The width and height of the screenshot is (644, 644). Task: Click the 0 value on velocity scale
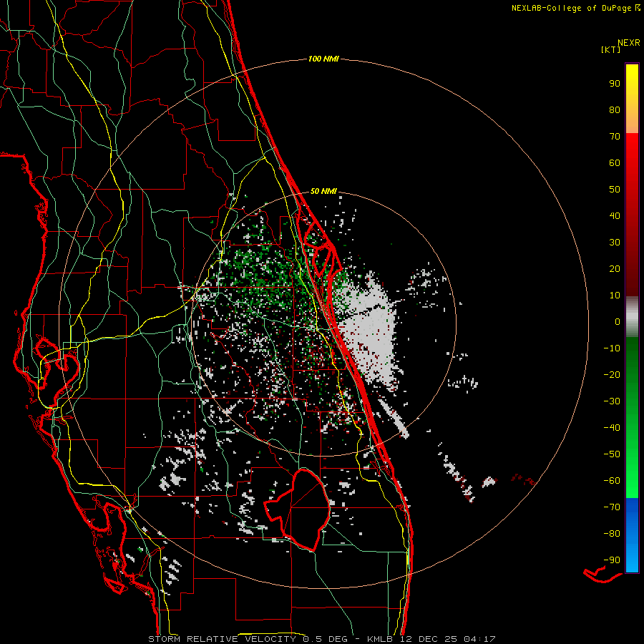pyautogui.click(x=618, y=321)
